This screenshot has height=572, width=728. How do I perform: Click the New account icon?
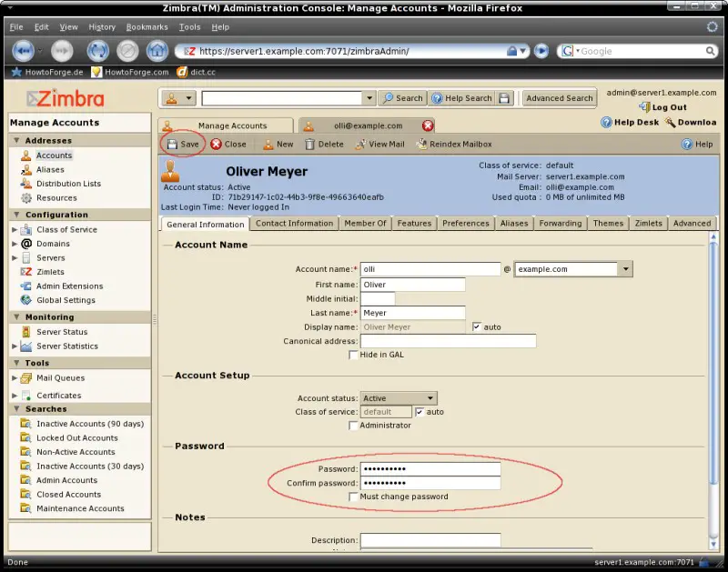(x=268, y=145)
